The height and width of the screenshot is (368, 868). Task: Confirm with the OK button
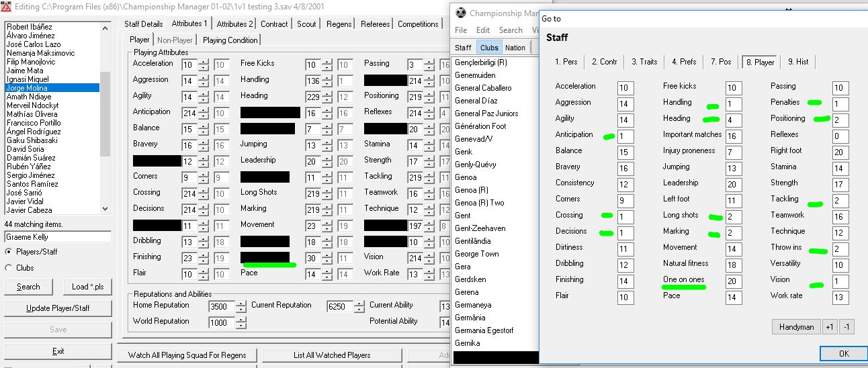tap(844, 353)
